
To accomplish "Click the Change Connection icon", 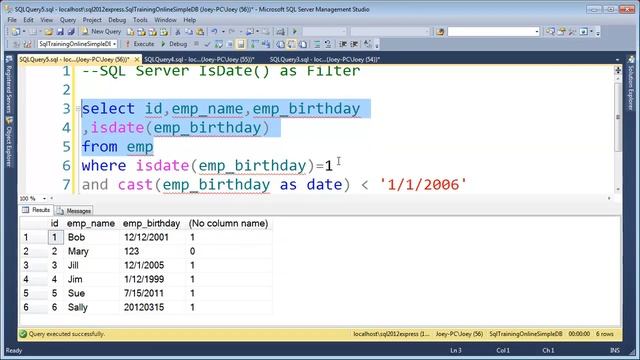I will click(x=27, y=44).
